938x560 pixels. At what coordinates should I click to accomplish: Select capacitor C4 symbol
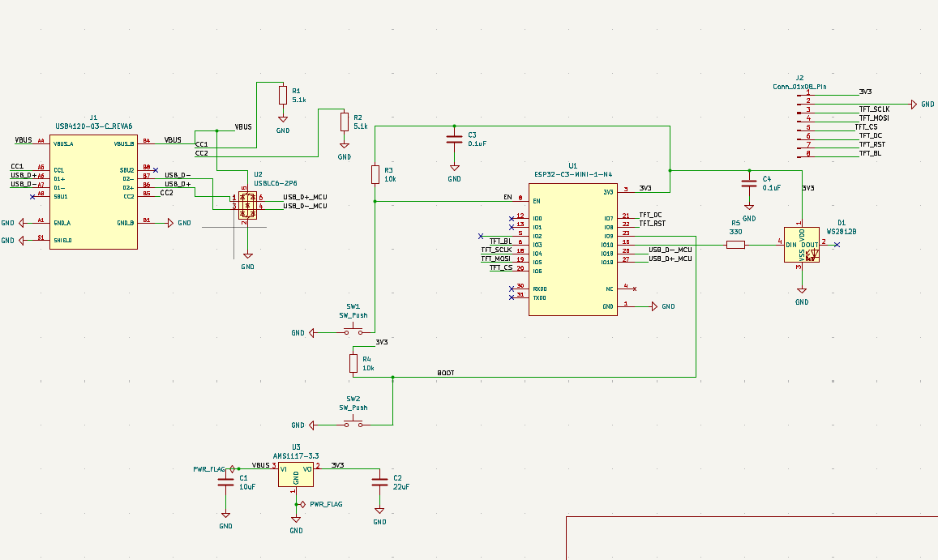tap(749, 183)
